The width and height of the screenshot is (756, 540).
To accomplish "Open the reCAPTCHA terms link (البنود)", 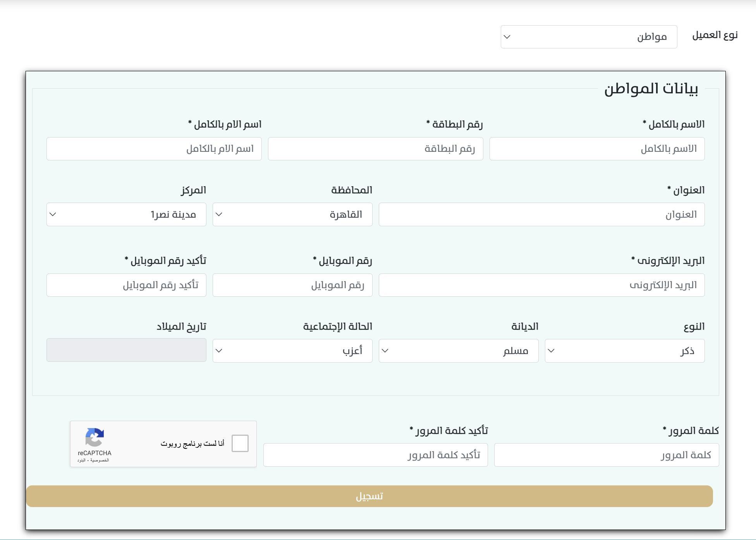I will tap(81, 460).
